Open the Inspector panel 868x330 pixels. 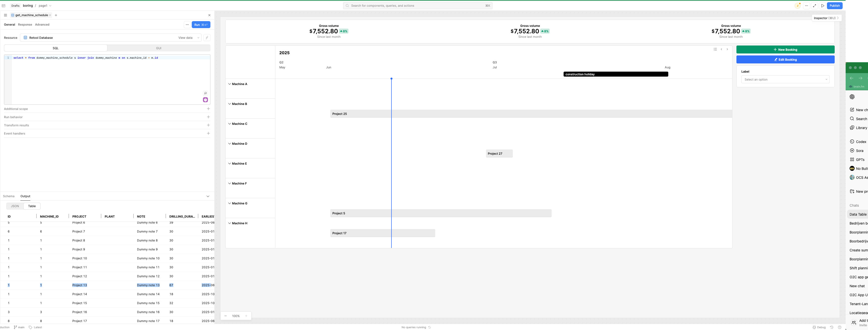coord(826,18)
